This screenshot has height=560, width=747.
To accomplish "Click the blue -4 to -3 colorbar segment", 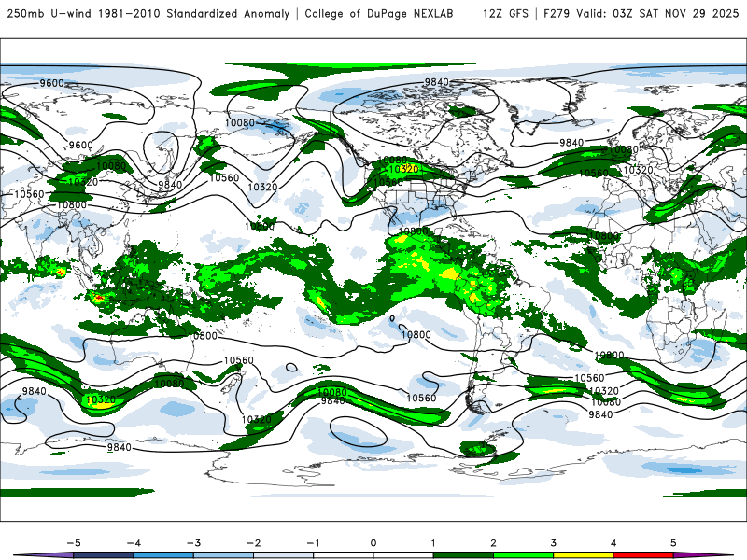I will (x=163, y=555).
